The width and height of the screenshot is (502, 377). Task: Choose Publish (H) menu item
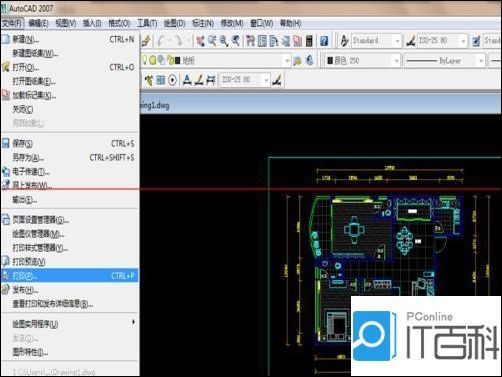point(70,290)
